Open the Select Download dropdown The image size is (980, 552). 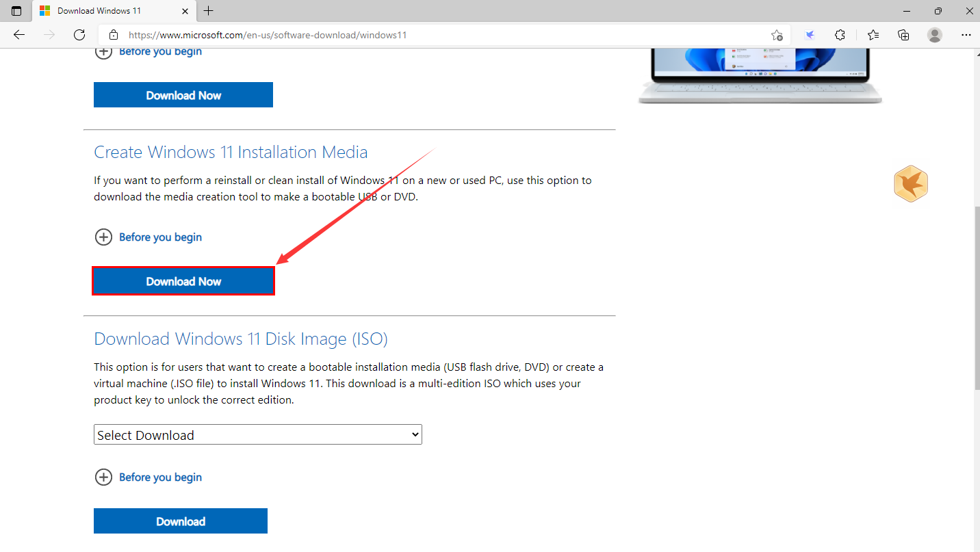[x=257, y=434]
